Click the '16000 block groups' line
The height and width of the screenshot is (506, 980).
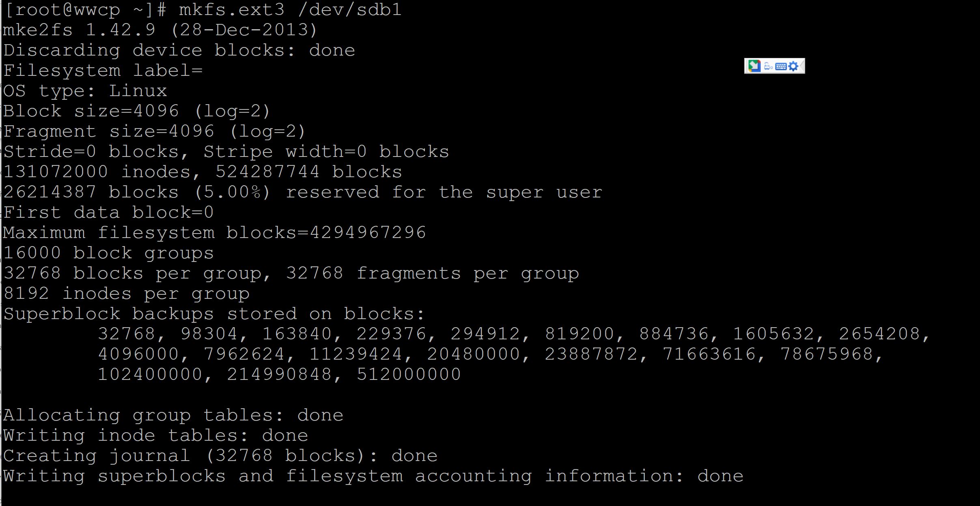pyautogui.click(x=108, y=253)
